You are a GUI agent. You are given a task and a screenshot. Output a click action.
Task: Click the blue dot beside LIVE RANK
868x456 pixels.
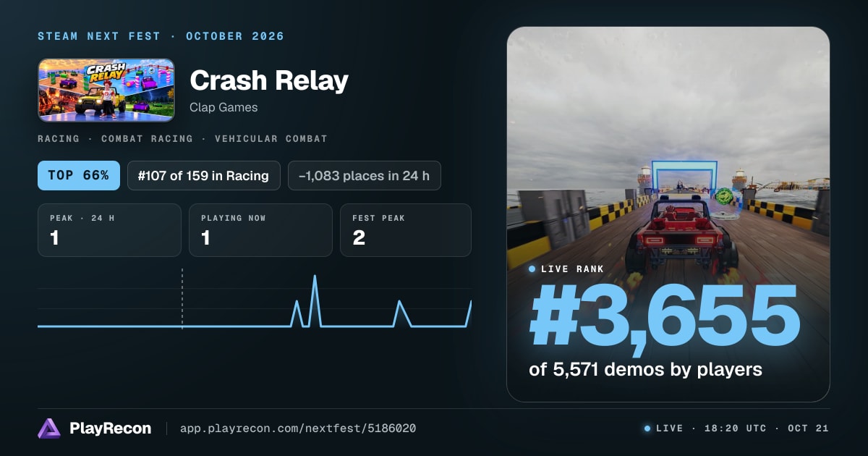pos(532,269)
